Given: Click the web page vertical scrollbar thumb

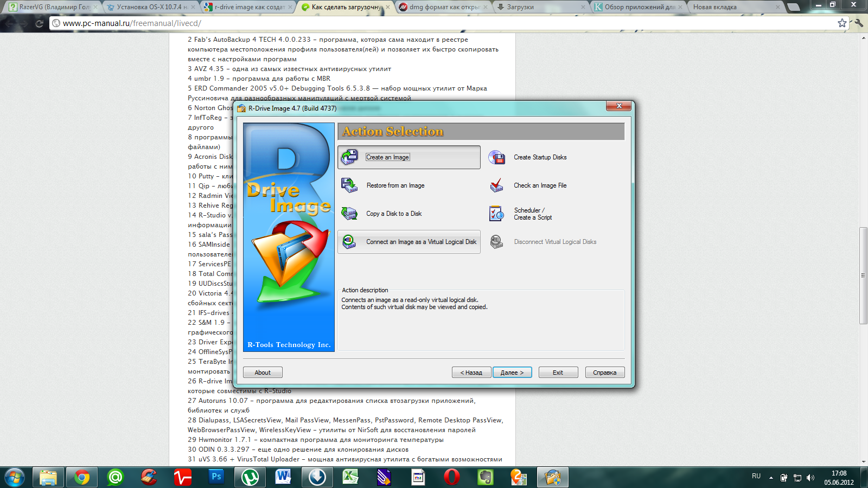Looking at the screenshot, I should point(863,275).
